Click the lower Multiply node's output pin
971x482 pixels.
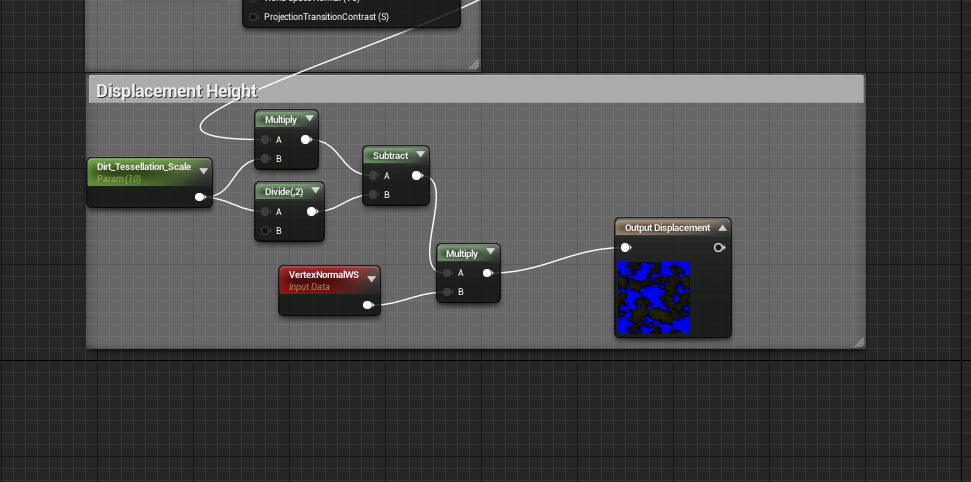click(487, 273)
